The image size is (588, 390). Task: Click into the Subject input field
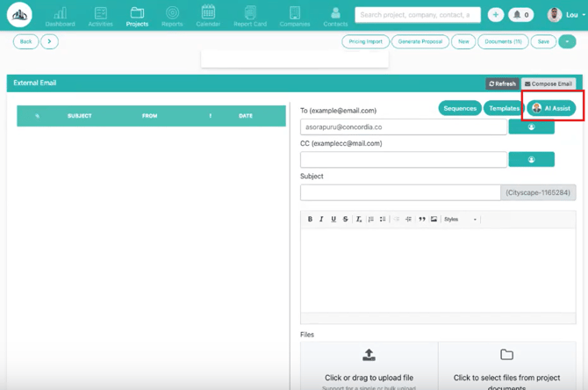pyautogui.click(x=400, y=191)
